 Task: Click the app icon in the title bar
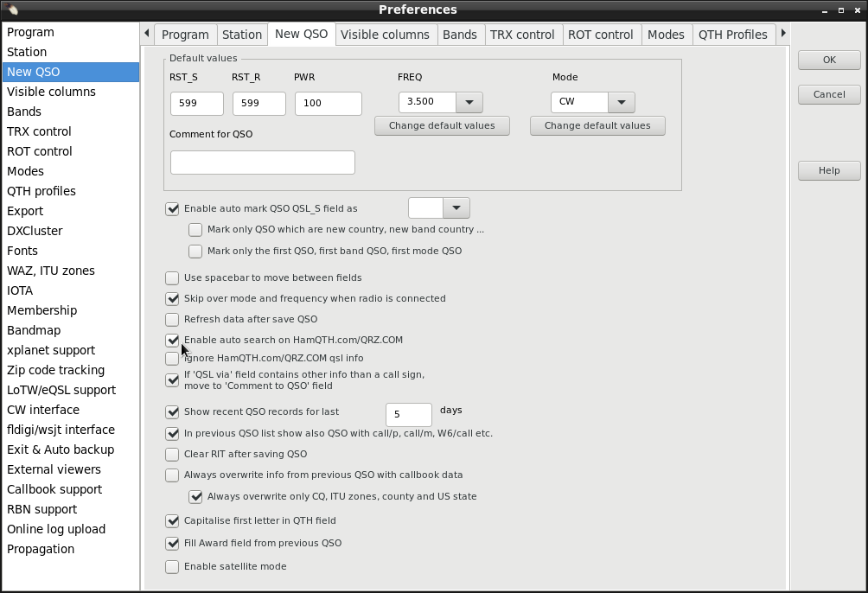point(10,10)
